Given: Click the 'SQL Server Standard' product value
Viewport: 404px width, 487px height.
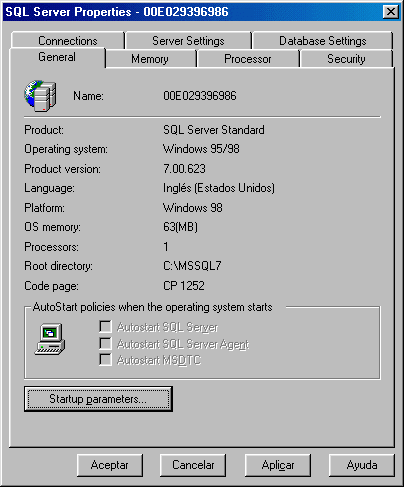Looking at the screenshot, I should tap(214, 130).
